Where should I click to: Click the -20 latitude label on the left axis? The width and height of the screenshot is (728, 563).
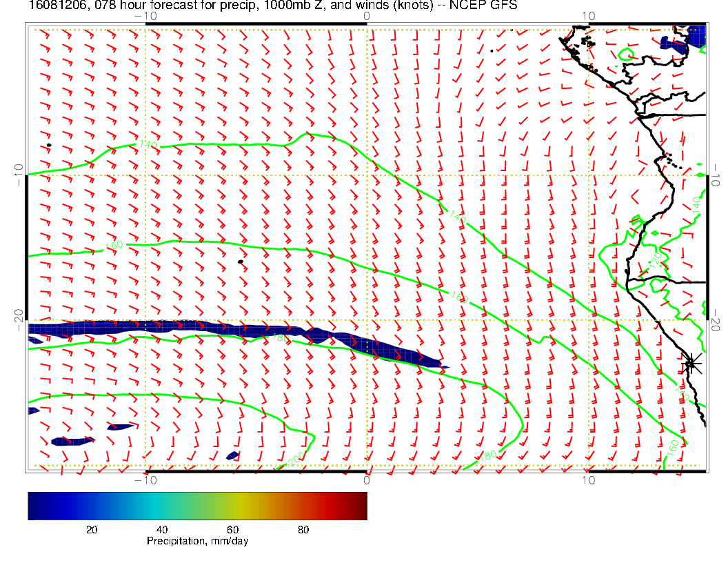click(19, 320)
